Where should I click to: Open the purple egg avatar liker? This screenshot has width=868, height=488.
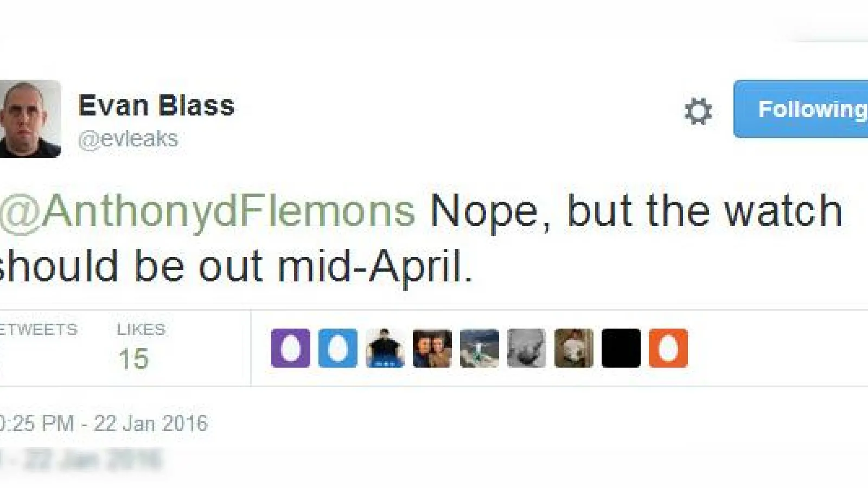[x=291, y=348]
